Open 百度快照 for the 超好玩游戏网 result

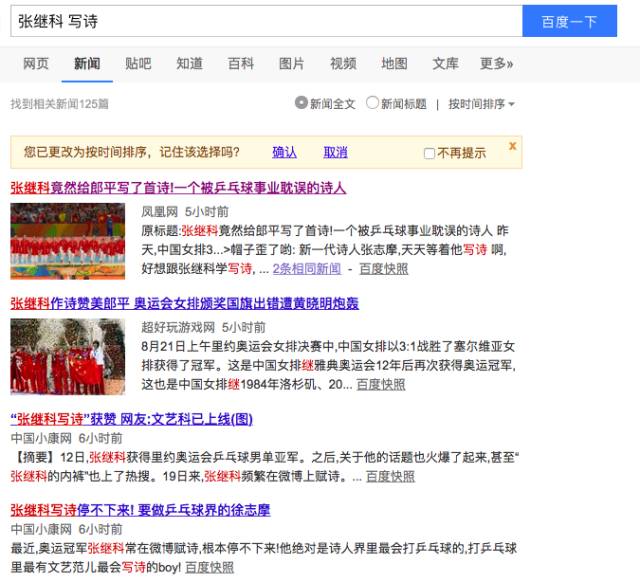[x=381, y=384]
